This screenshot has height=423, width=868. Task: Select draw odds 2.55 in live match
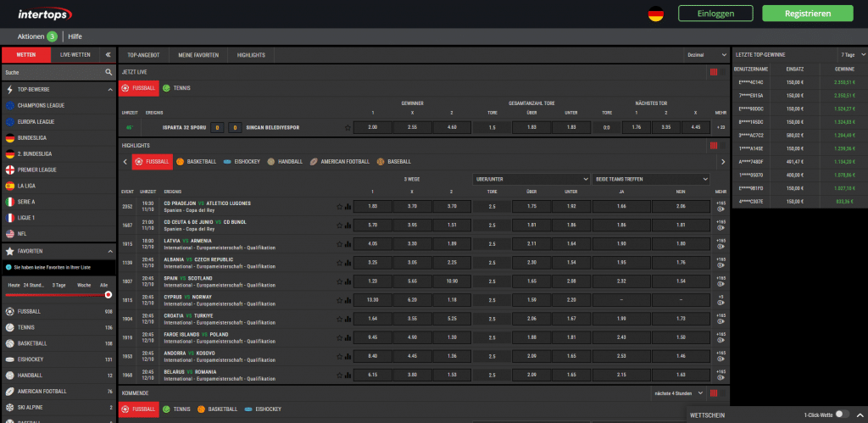click(x=413, y=128)
